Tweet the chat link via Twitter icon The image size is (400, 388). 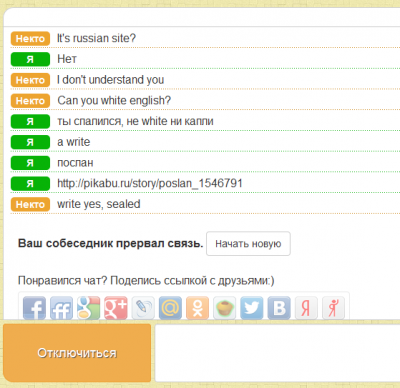point(252,308)
